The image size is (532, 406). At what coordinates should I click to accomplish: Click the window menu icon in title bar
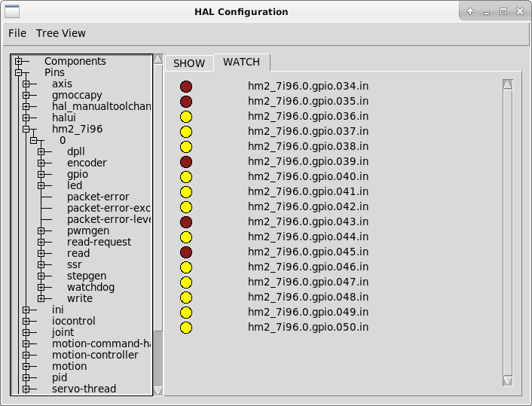12,11
